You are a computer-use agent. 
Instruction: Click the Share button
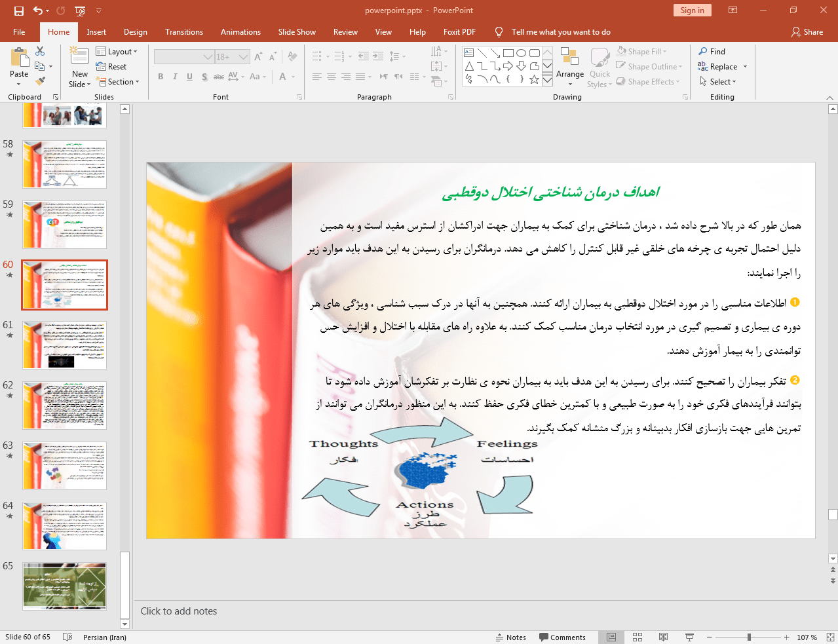tap(807, 32)
